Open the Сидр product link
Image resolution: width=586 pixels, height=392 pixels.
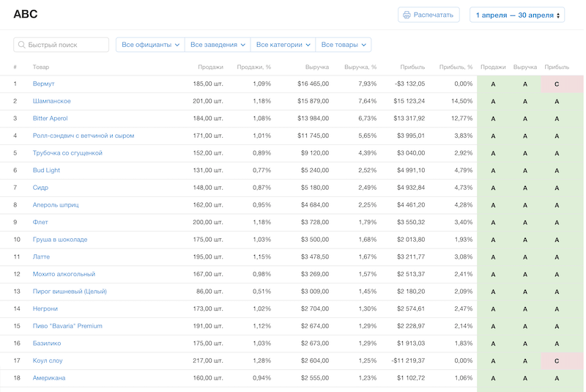click(x=40, y=188)
